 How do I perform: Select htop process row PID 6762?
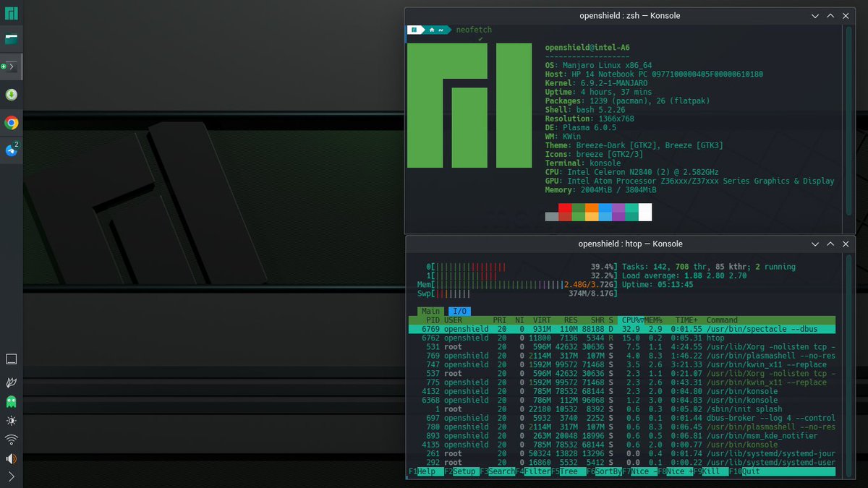pos(622,338)
